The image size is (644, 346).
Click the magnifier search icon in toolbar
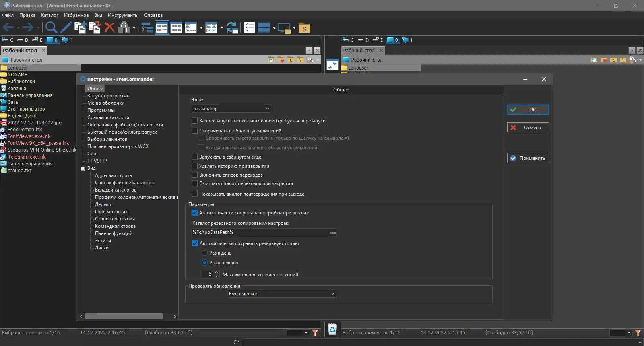[51, 27]
